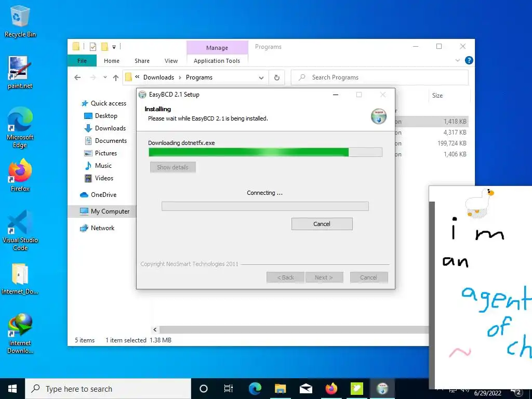The image size is (532, 399).
Task: Expand the address bar history dropdown
Action: tap(261, 78)
